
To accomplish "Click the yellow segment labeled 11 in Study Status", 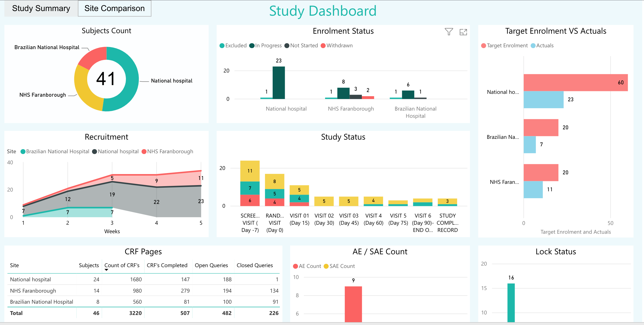I will (250, 171).
